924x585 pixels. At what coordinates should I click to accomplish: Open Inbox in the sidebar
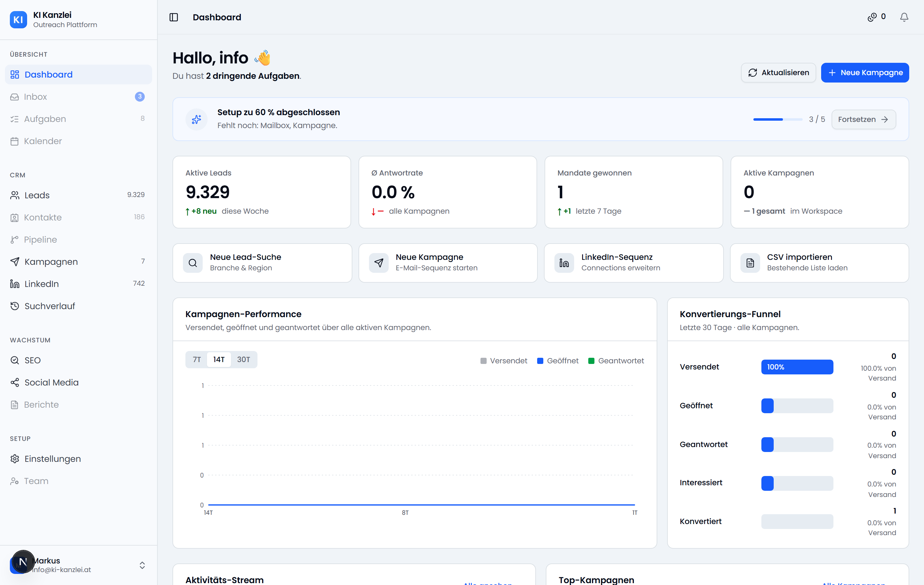click(78, 97)
